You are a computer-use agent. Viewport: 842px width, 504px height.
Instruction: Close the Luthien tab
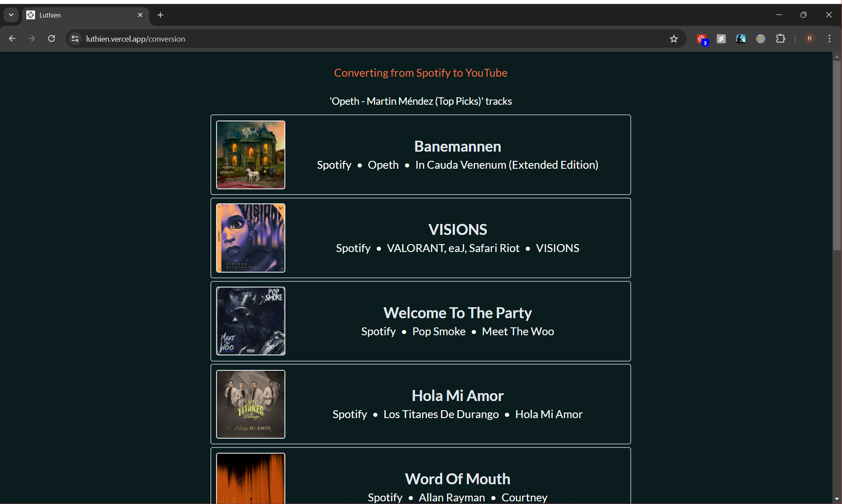(x=140, y=15)
